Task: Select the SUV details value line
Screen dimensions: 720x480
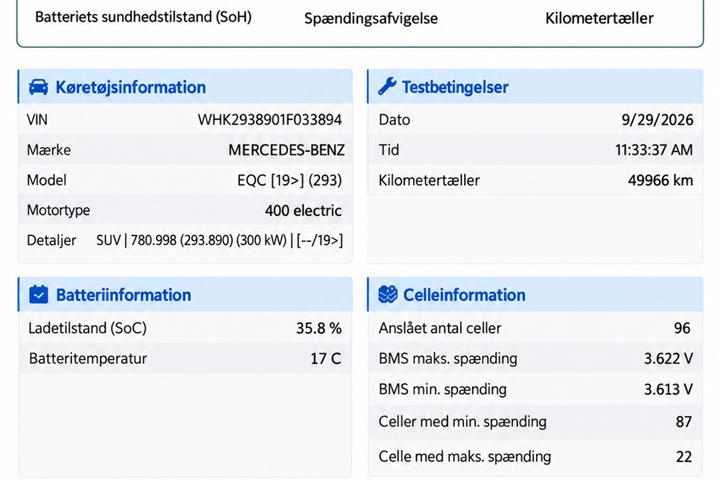Action: (219, 240)
